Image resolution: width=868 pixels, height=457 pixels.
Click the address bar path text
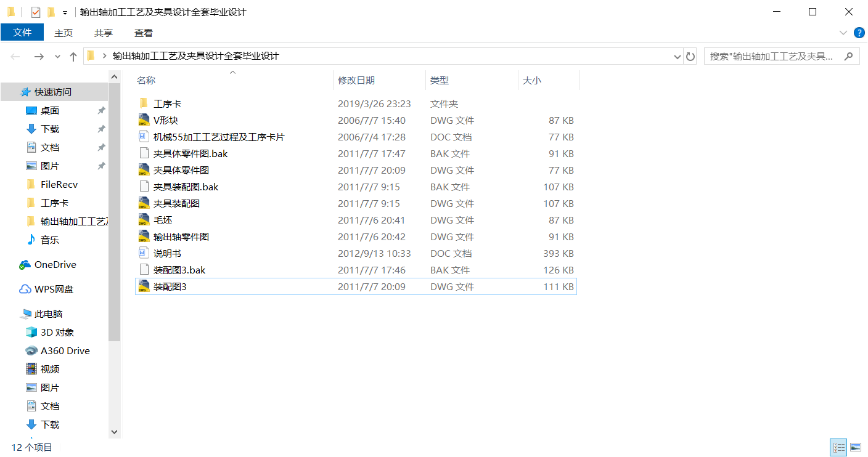(x=196, y=56)
